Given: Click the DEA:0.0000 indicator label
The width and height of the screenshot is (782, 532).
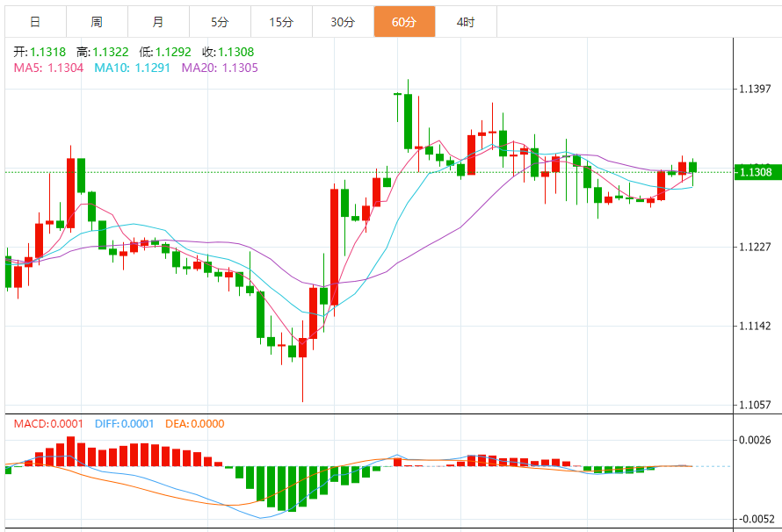Looking at the screenshot, I should pyautogui.click(x=194, y=424).
